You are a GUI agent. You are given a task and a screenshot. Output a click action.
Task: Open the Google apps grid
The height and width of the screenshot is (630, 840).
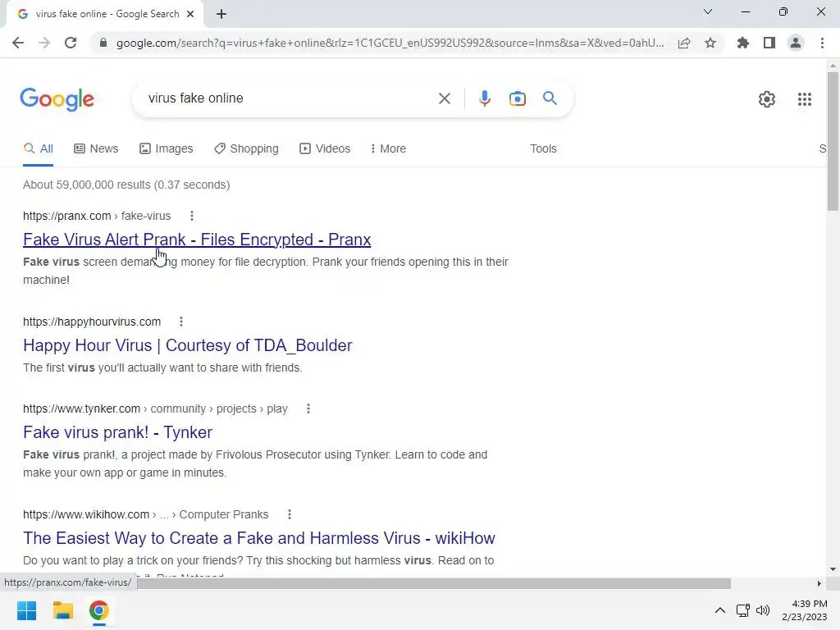pos(805,99)
